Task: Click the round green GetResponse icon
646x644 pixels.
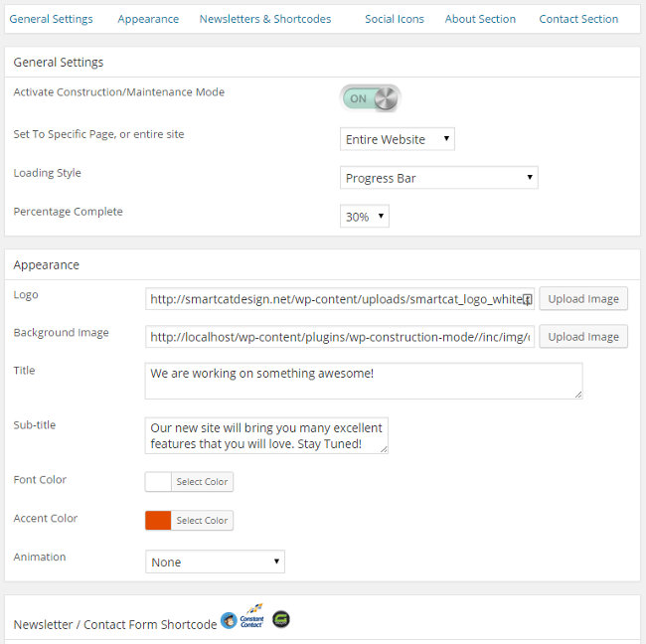Action: tap(281, 619)
